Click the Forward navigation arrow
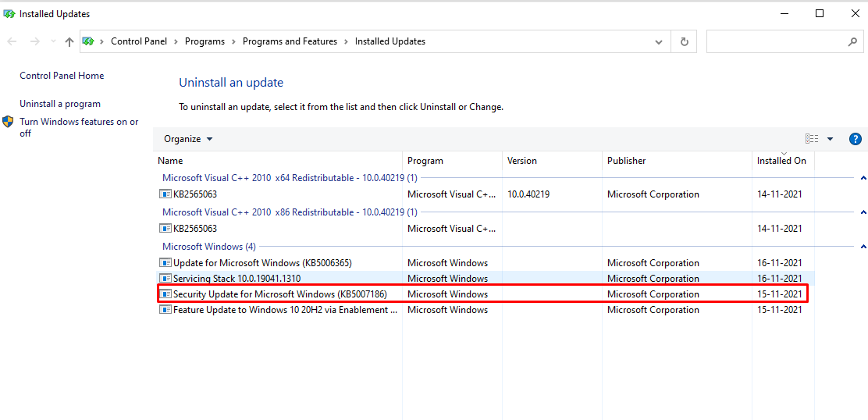This screenshot has height=420, width=868. (34, 41)
